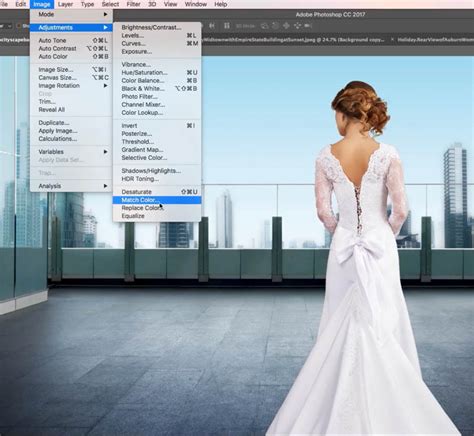The image size is (474, 436).
Task: Choose Auto Tone from Image menu
Action: click(x=71, y=40)
